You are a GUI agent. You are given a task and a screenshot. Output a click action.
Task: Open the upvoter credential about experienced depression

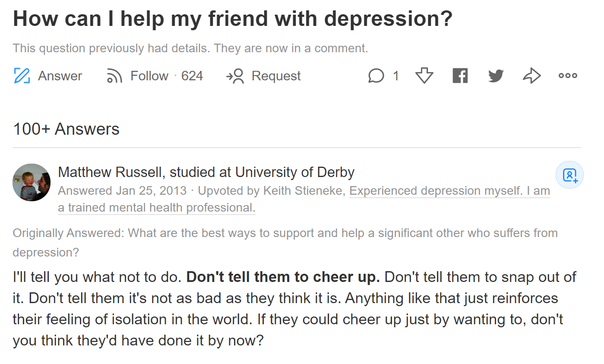tap(449, 190)
